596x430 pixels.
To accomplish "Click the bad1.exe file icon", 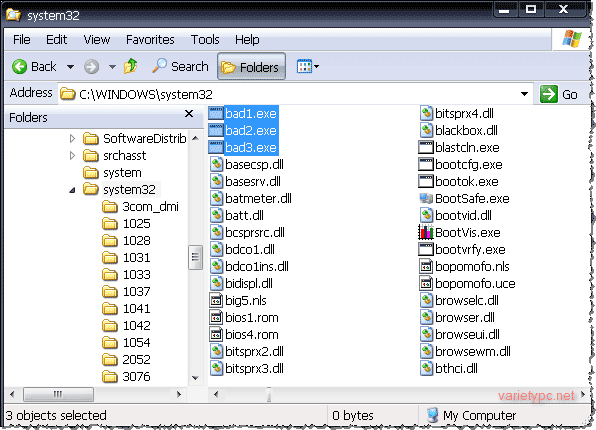I will coord(216,113).
